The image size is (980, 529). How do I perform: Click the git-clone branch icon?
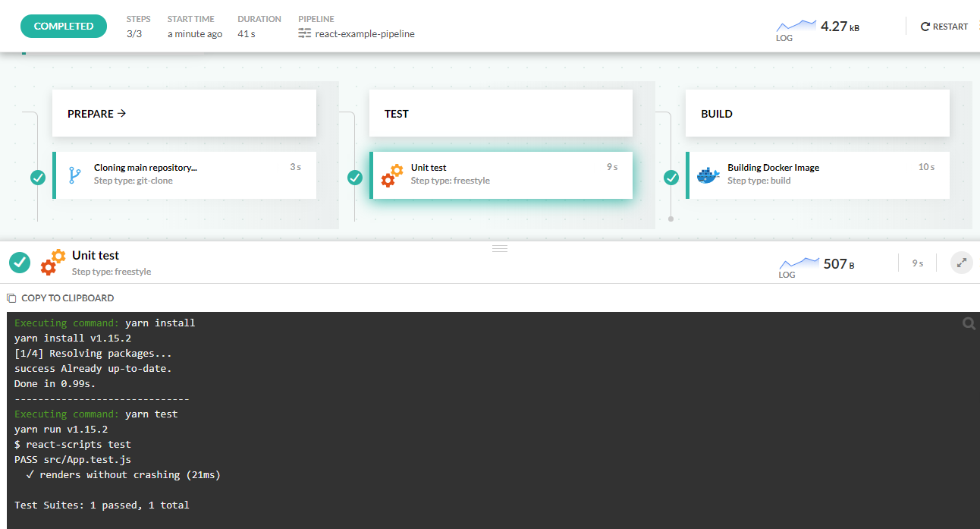pyautogui.click(x=74, y=175)
